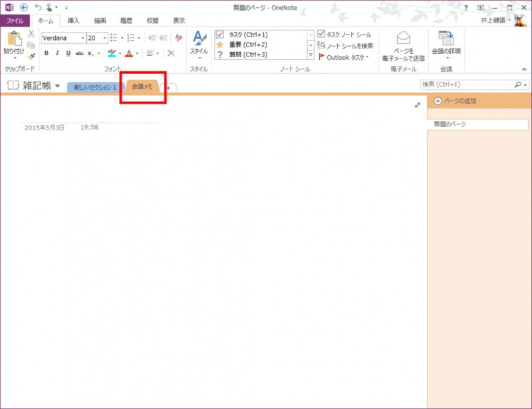Screen dimensions: 532x409
Task: Switch to the 描画 tab
Action: (100, 21)
